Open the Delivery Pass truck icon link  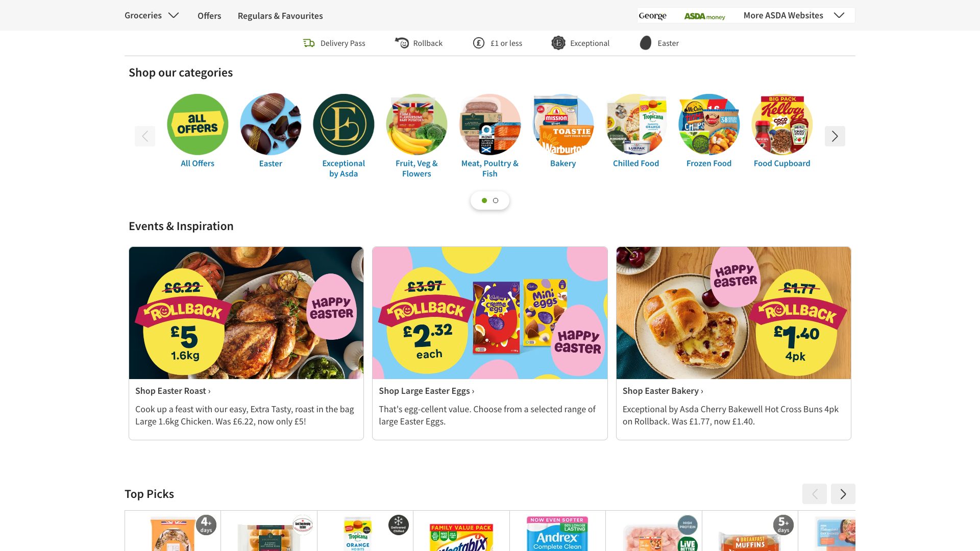tap(309, 43)
